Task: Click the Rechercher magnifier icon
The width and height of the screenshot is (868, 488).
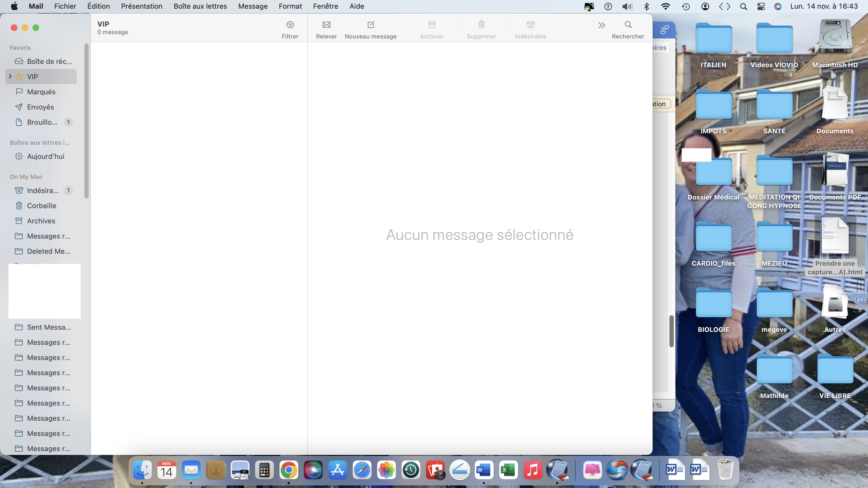Action: [628, 25]
